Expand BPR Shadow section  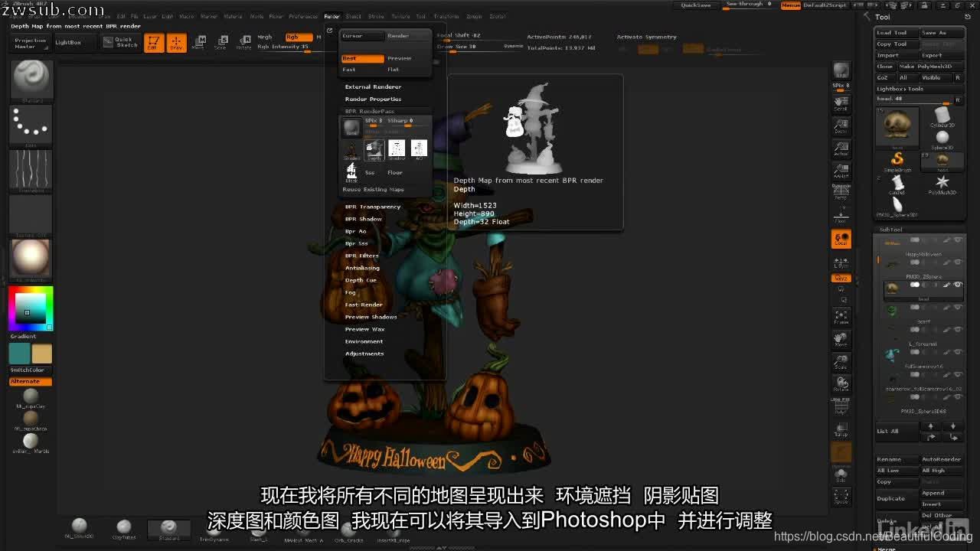tap(364, 219)
